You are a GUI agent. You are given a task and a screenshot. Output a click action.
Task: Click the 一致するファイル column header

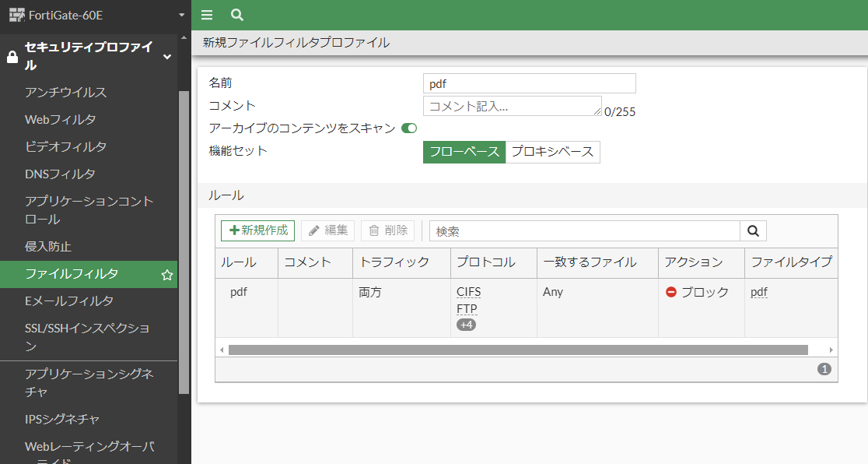coord(597,263)
